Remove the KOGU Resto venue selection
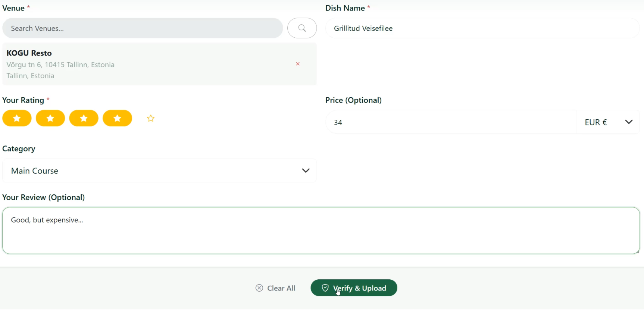 (298, 64)
